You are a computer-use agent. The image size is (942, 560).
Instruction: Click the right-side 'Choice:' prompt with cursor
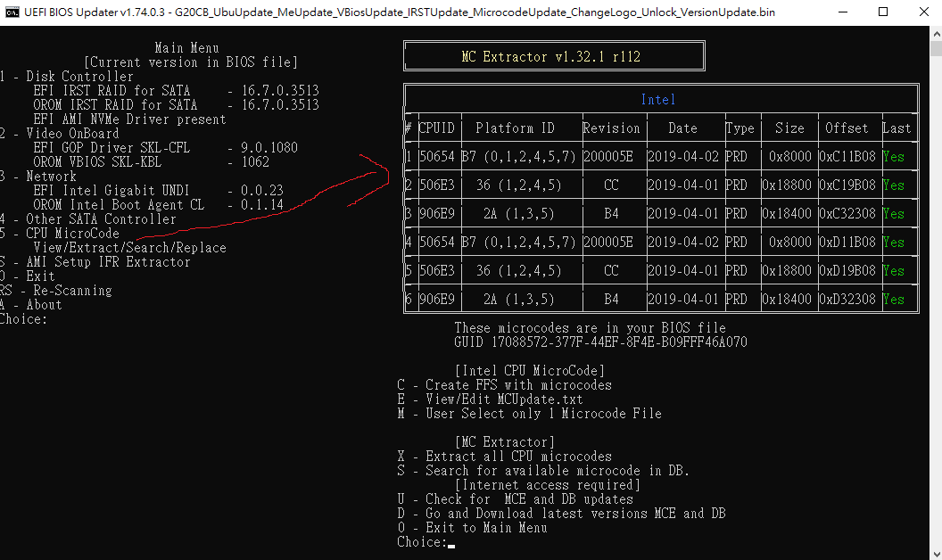click(426, 542)
